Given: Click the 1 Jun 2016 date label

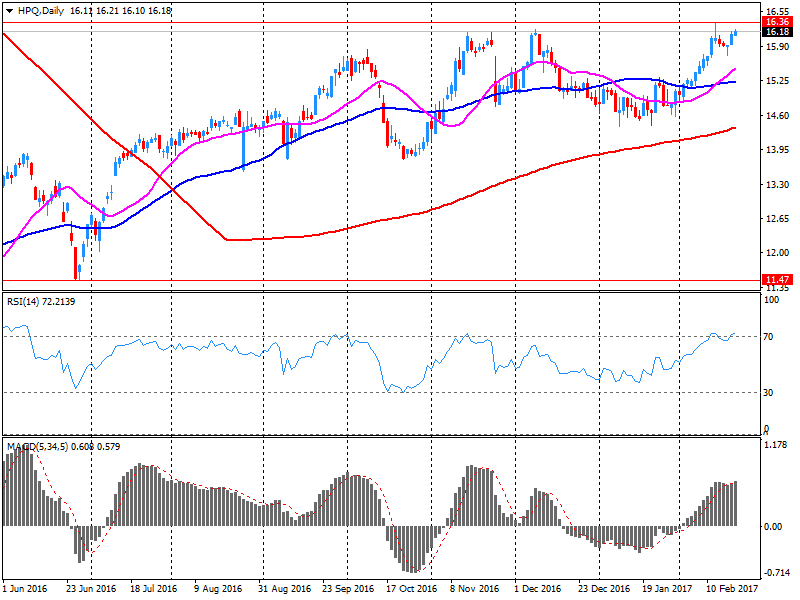Looking at the screenshot, I should pos(25,588).
